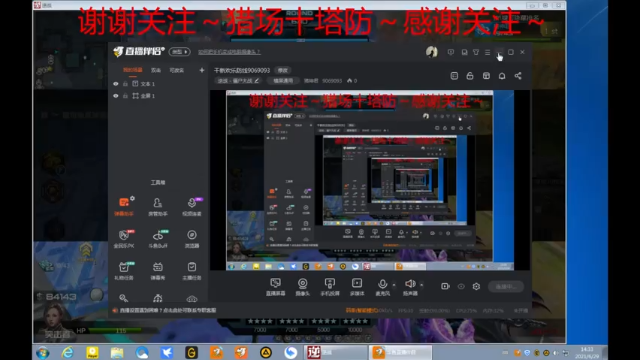Open the feedback message icon in title bar
The width and height of the screenshot is (640, 360).
(x=451, y=52)
